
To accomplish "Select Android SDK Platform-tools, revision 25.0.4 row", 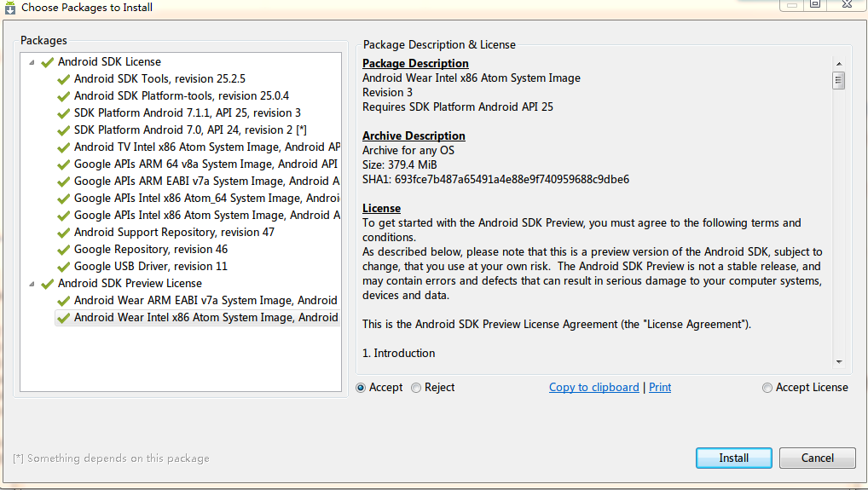I will [182, 95].
